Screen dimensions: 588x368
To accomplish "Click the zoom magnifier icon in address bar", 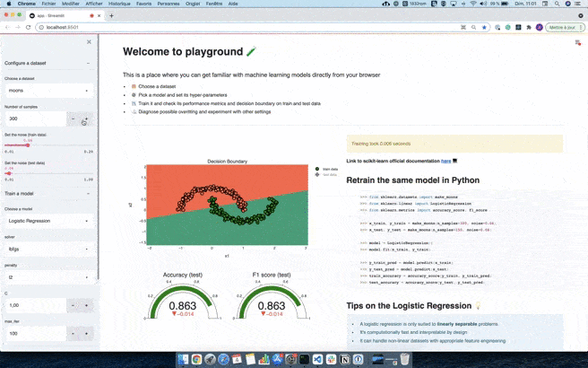I will [x=473, y=27].
